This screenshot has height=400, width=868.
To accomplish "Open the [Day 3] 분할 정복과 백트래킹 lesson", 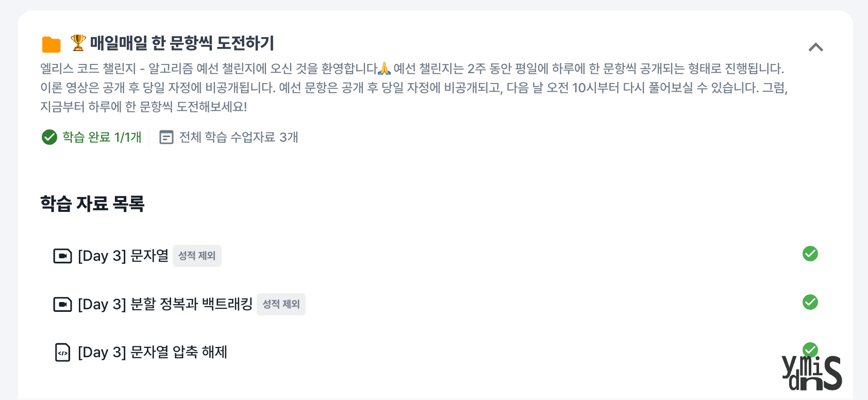I will tap(165, 304).
